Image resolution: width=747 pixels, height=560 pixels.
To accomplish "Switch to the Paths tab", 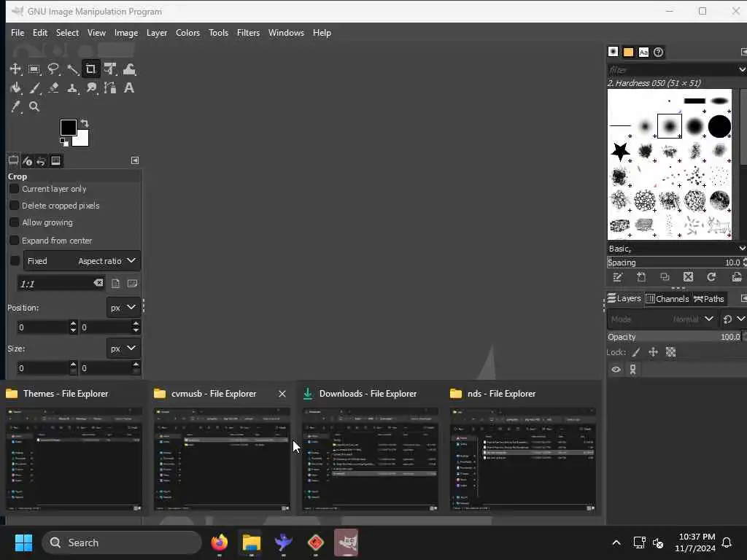I will click(x=709, y=299).
